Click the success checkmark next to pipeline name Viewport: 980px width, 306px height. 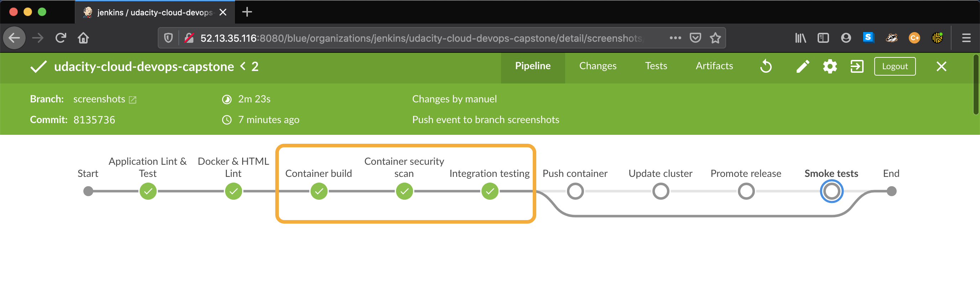click(x=38, y=66)
